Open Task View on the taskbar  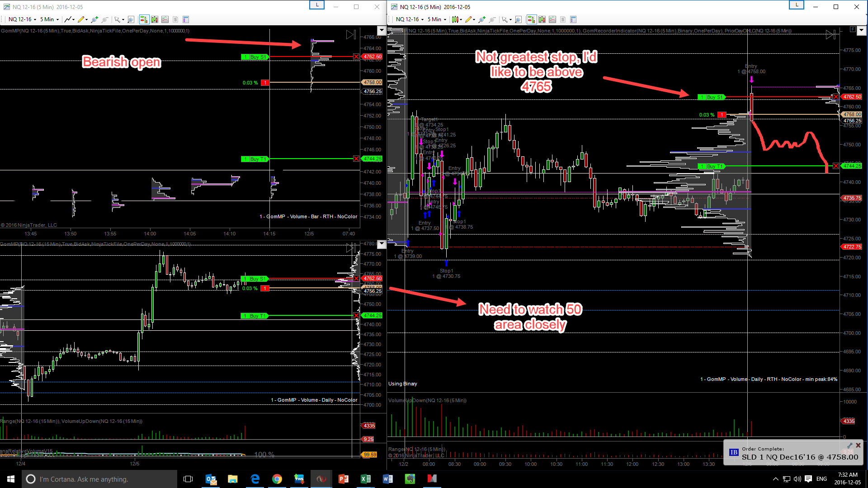tap(188, 479)
